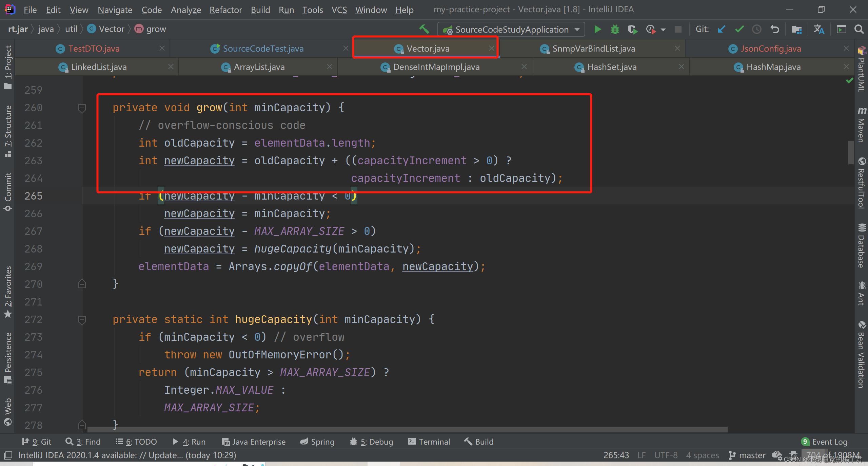Open Search Everywhere magnifier icon

click(x=859, y=29)
